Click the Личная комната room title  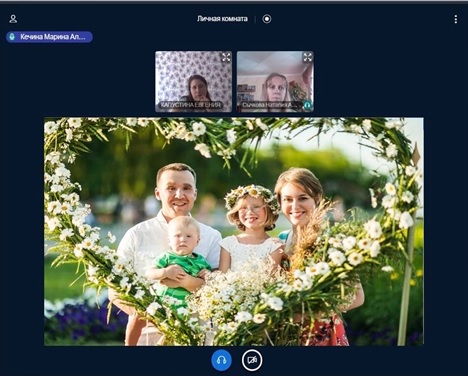[222, 19]
